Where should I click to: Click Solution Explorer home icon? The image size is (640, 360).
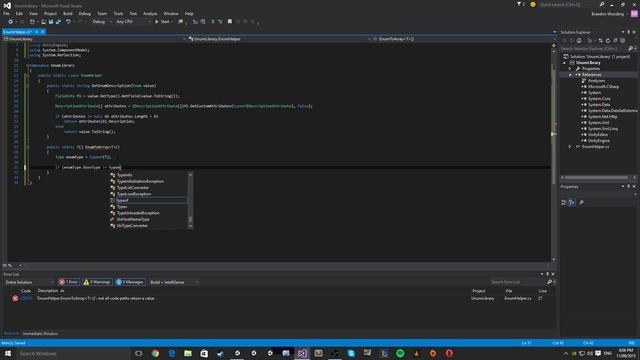point(579,40)
